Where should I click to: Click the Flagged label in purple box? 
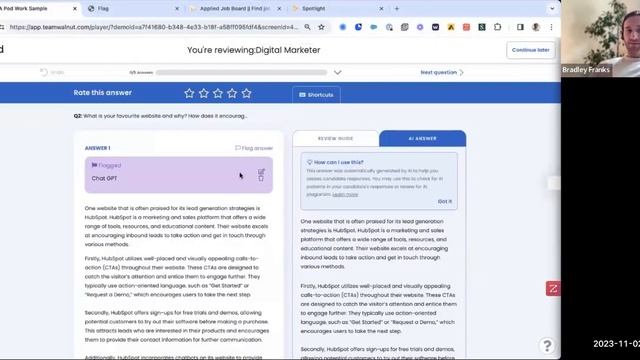(107, 165)
